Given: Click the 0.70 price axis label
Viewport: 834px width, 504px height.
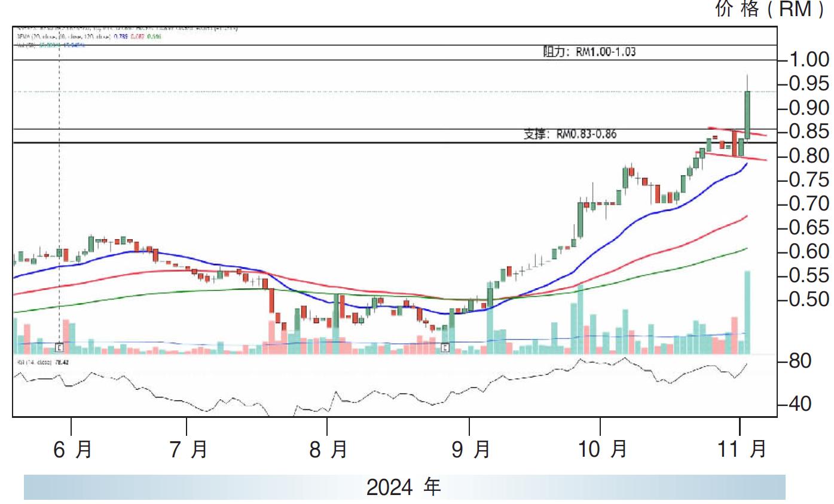Looking at the screenshot, I should pos(810,204).
